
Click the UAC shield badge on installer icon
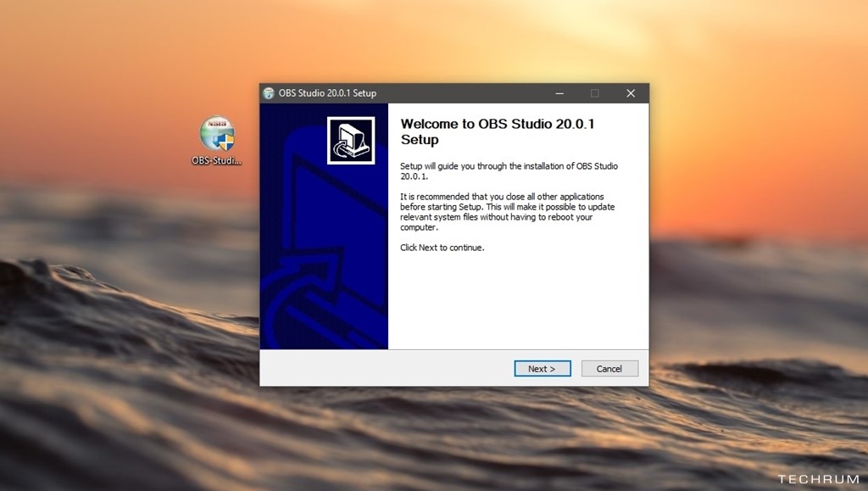(x=225, y=142)
